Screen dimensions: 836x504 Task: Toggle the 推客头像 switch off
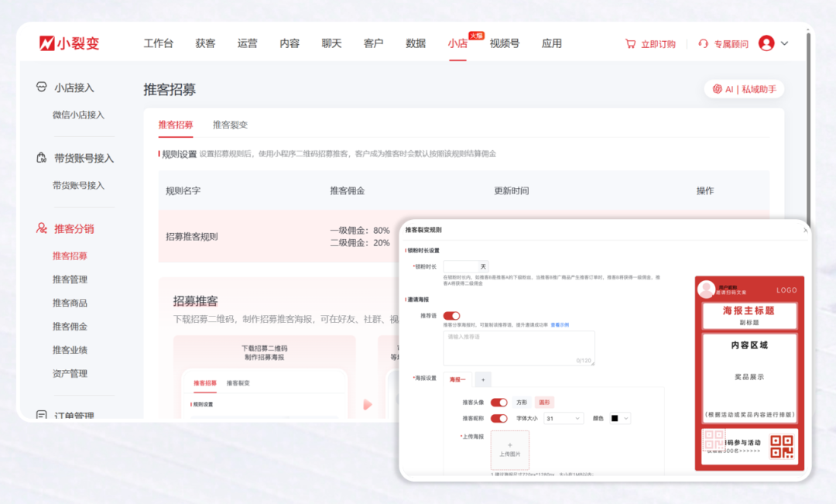click(497, 402)
